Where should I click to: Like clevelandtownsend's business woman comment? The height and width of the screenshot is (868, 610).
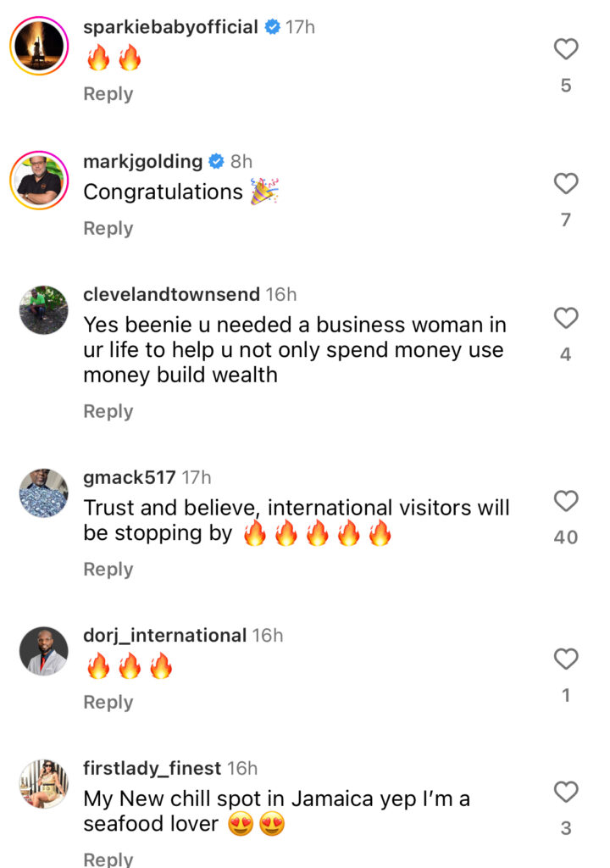pos(566,319)
